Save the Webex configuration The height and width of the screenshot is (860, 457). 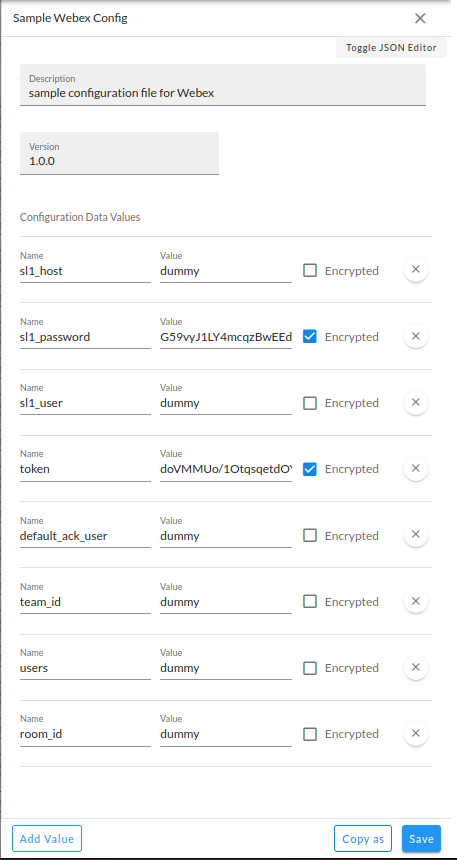tap(421, 839)
